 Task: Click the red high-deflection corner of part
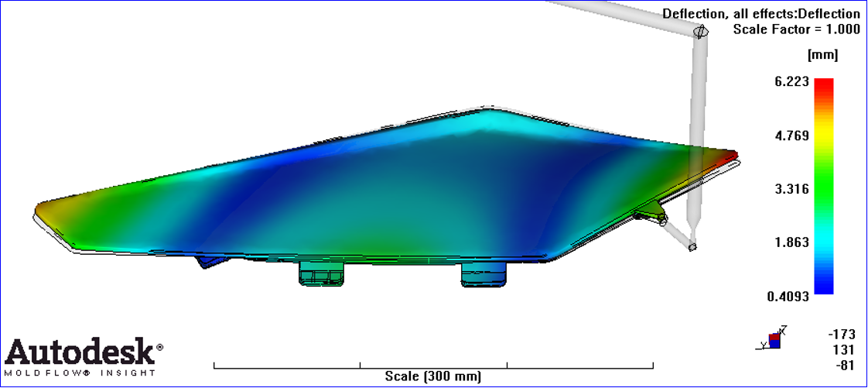[729, 157]
